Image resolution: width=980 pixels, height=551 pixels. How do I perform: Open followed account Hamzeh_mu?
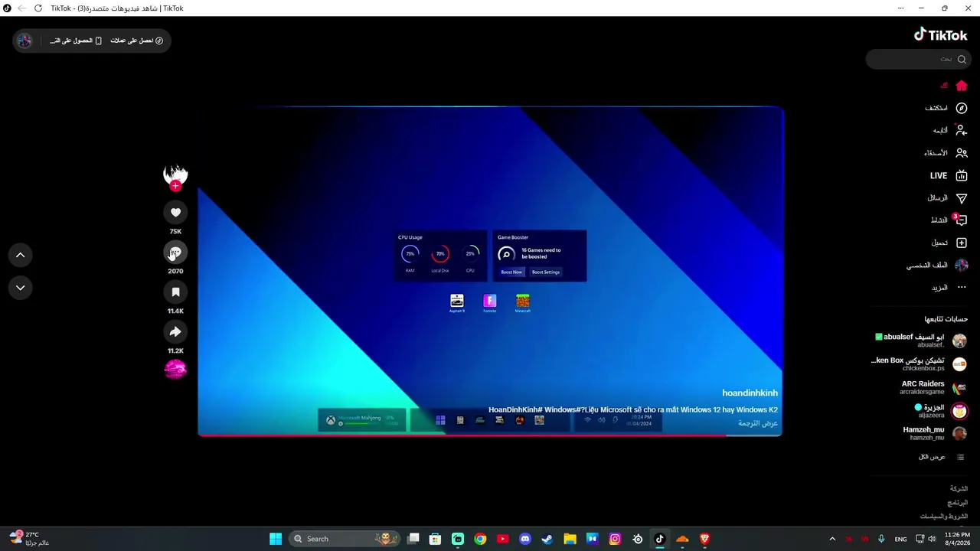tap(935, 434)
